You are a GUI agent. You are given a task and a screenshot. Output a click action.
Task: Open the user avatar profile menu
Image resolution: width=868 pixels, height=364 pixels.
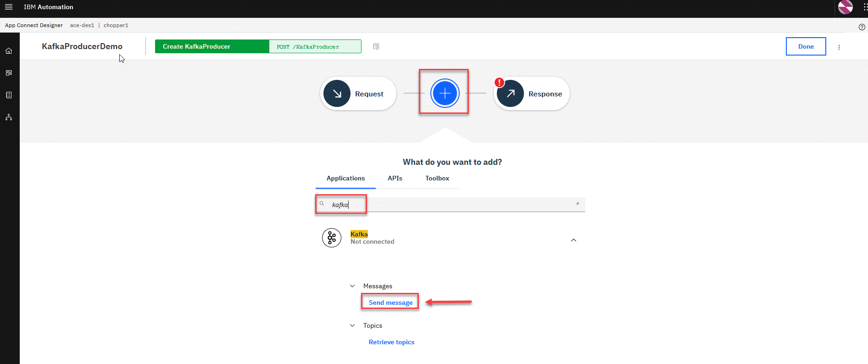pyautogui.click(x=845, y=7)
